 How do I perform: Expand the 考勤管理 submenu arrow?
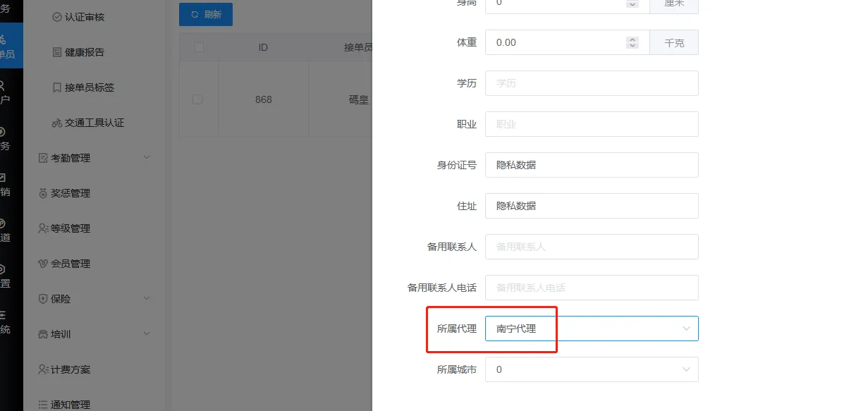[x=147, y=157]
